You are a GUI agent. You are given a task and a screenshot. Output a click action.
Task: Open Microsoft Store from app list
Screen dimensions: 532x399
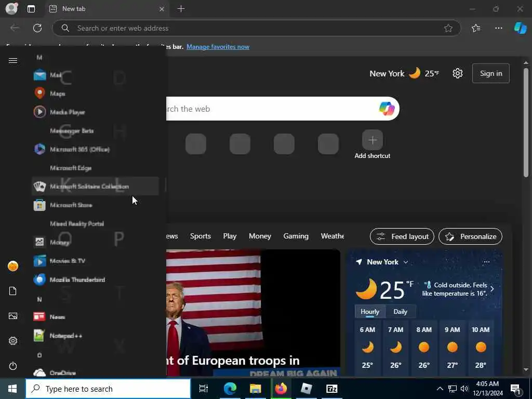point(95,205)
